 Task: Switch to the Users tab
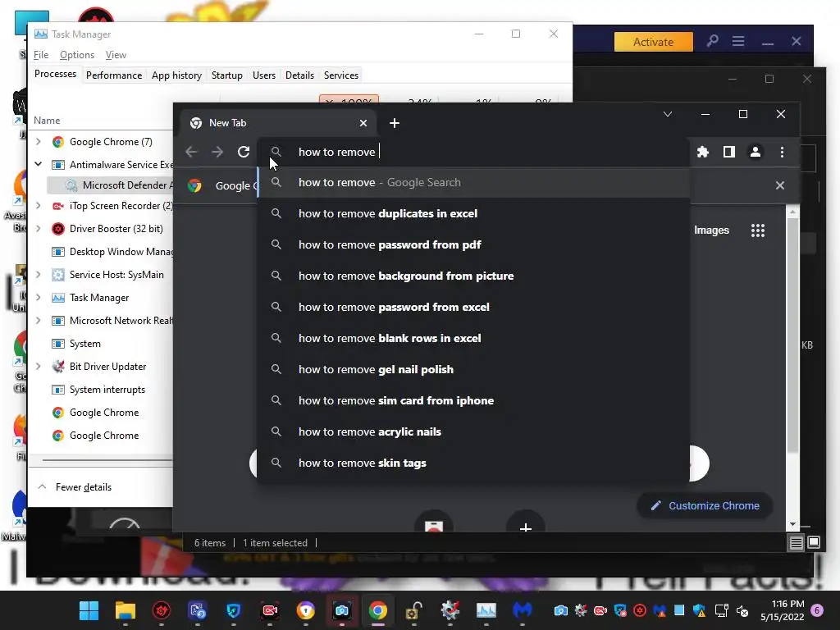coord(264,75)
